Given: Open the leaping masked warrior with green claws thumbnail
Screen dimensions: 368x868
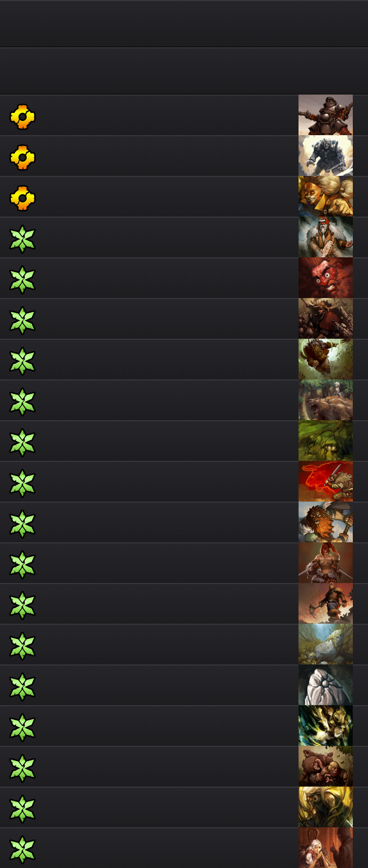Looking at the screenshot, I should 326,359.
